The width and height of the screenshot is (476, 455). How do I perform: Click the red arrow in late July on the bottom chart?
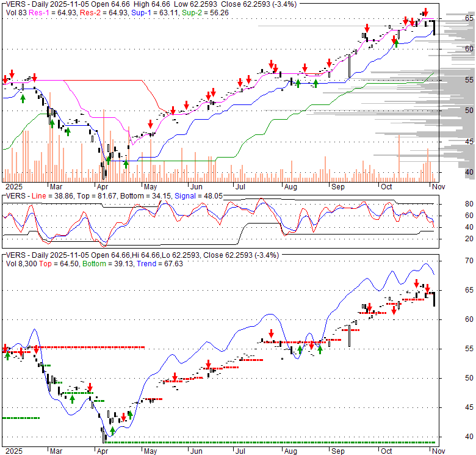(x=270, y=333)
